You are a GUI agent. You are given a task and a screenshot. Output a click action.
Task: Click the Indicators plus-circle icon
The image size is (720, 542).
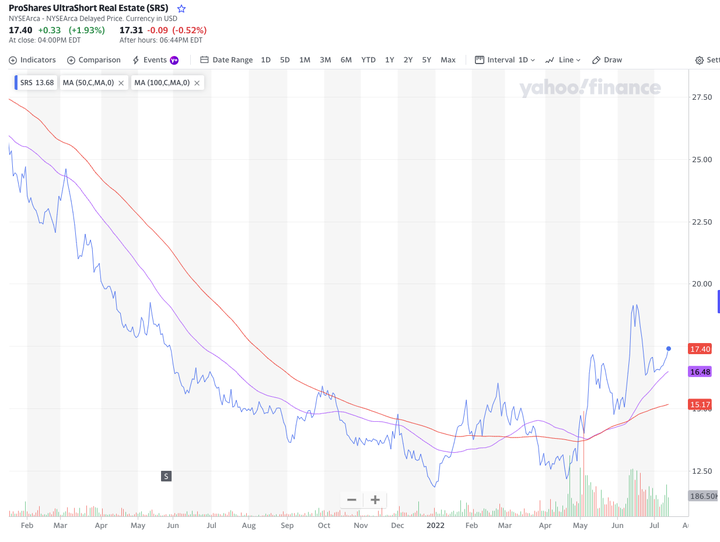click(13, 60)
